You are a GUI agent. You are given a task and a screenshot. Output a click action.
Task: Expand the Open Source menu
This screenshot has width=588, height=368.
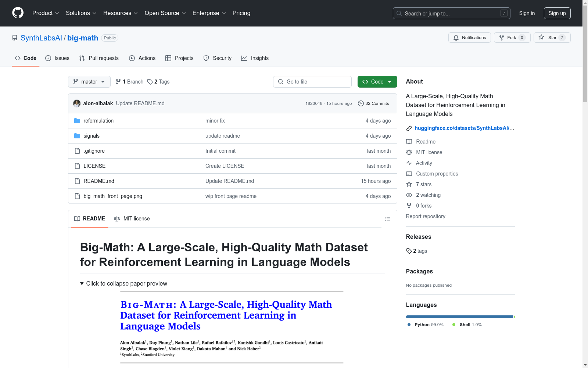click(x=165, y=13)
